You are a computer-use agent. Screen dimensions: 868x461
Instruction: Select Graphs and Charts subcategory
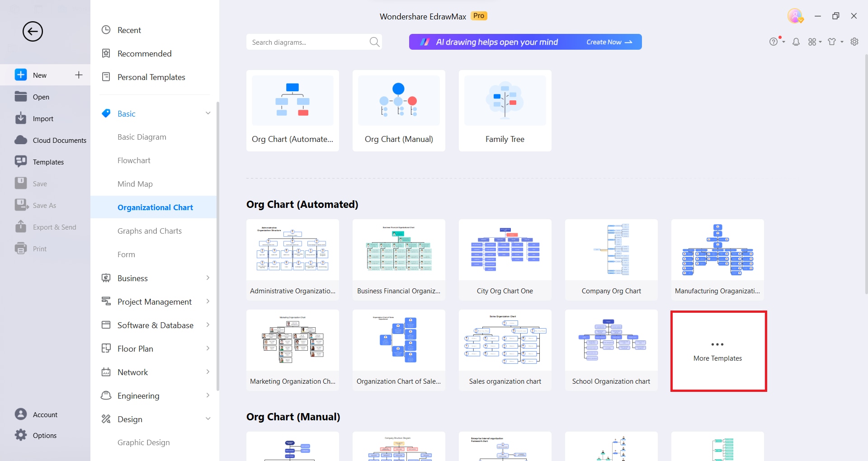(x=150, y=231)
